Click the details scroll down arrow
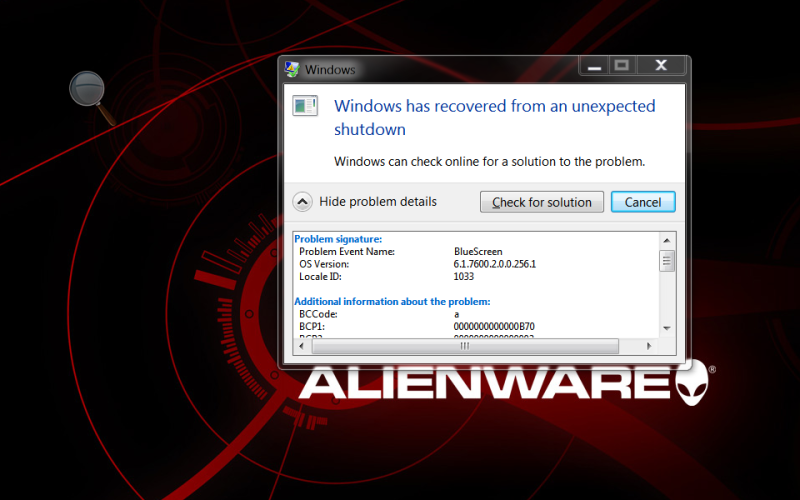The width and height of the screenshot is (800, 500). pyautogui.click(x=666, y=328)
